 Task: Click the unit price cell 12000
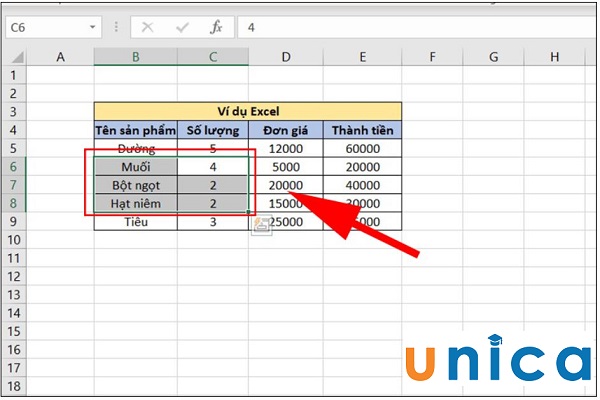click(286, 148)
